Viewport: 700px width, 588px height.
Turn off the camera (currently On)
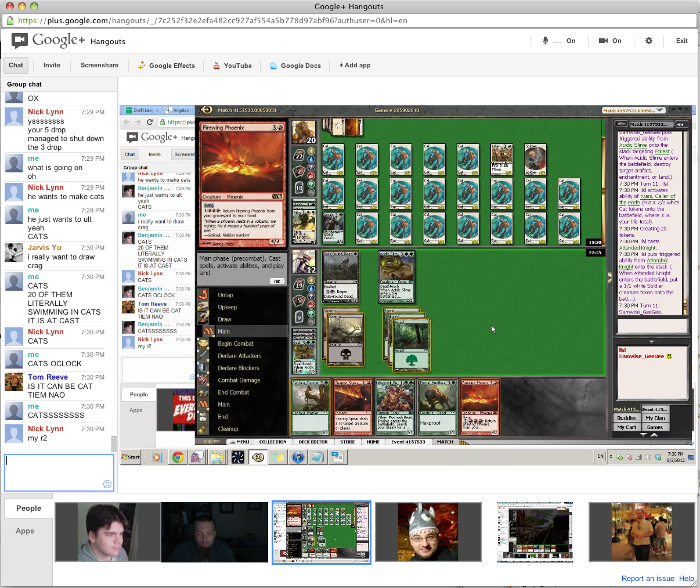[x=610, y=41]
